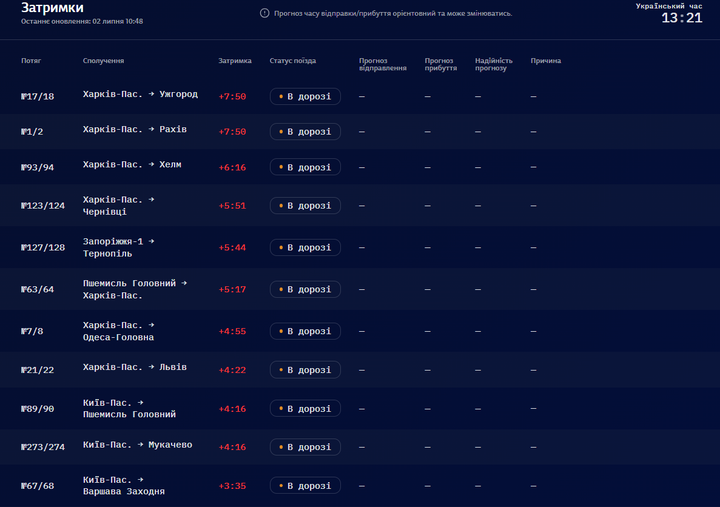
Task: Click the Статус поїзда column header
Action: tap(292, 61)
